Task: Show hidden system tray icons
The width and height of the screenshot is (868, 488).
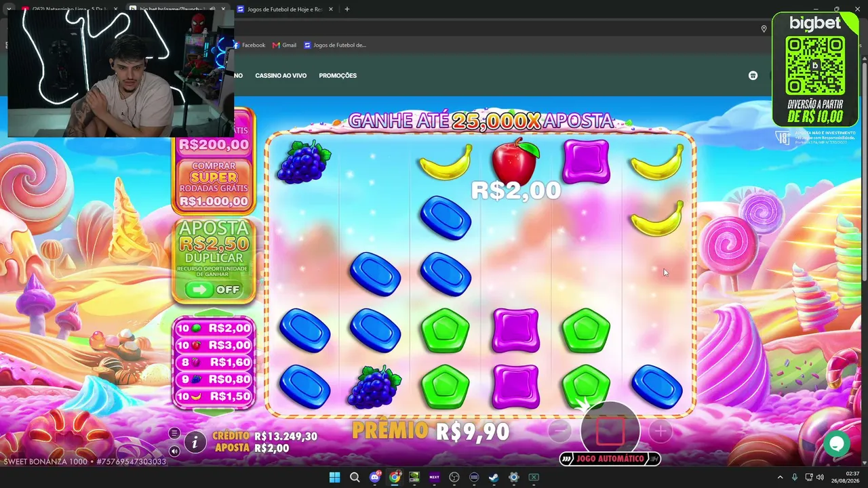Action: point(780,477)
